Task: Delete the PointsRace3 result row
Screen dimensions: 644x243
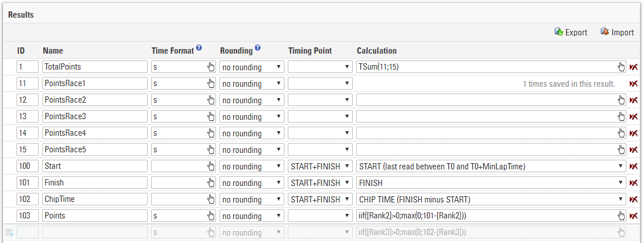Action: 633,117
